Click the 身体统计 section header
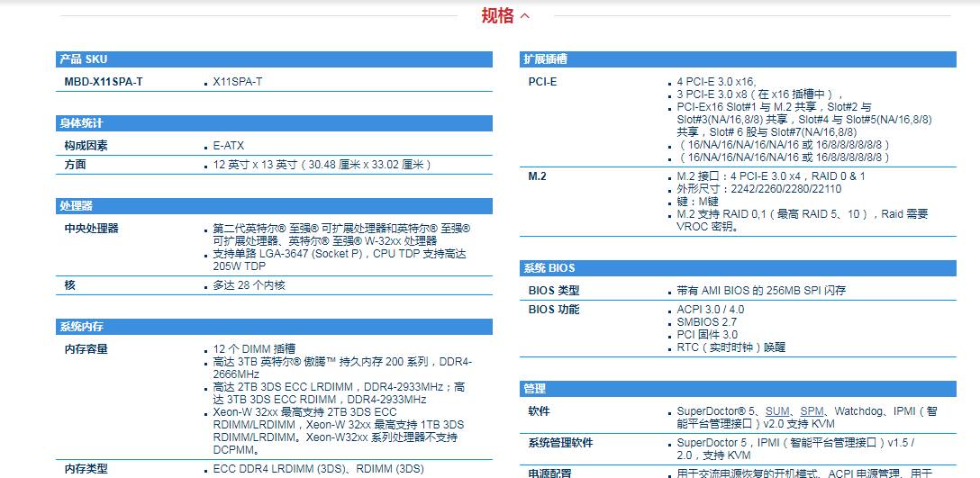This screenshot has height=478, width=980. point(81,123)
